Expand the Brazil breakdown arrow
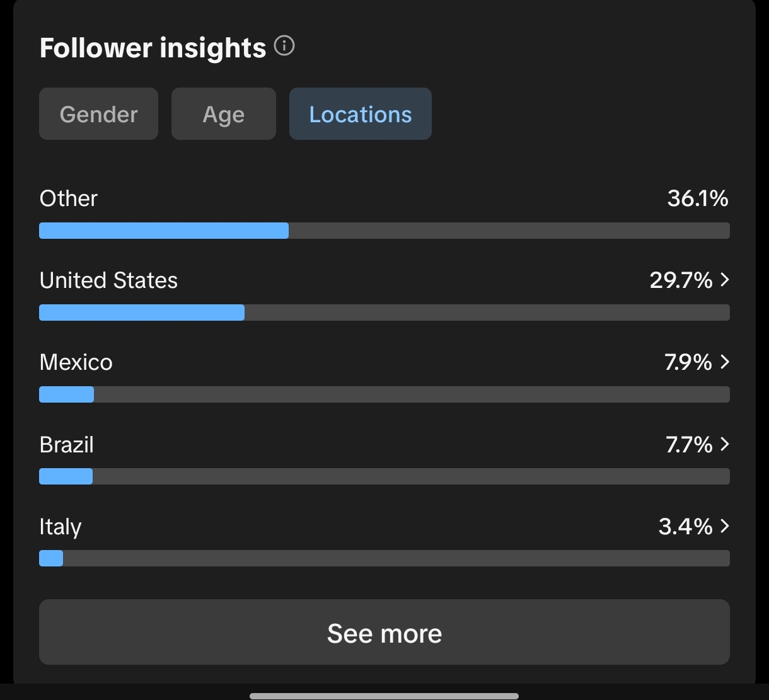Image resolution: width=769 pixels, height=700 pixels. (724, 444)
